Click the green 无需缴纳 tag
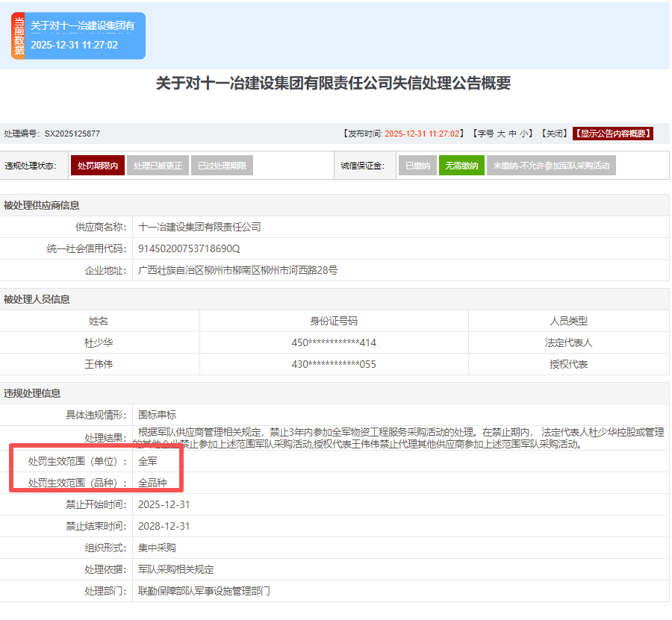The height and width of the screenshot is (620, 672). coord(461,166)
